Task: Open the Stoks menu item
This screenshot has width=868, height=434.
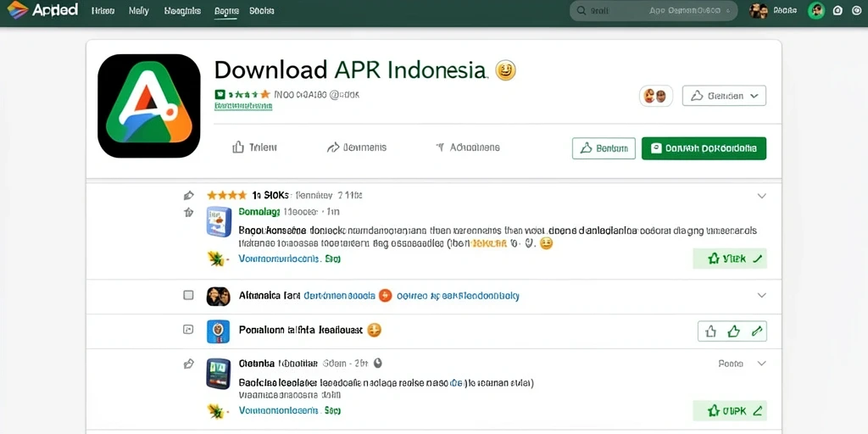Action: click(x=262, y=10)
